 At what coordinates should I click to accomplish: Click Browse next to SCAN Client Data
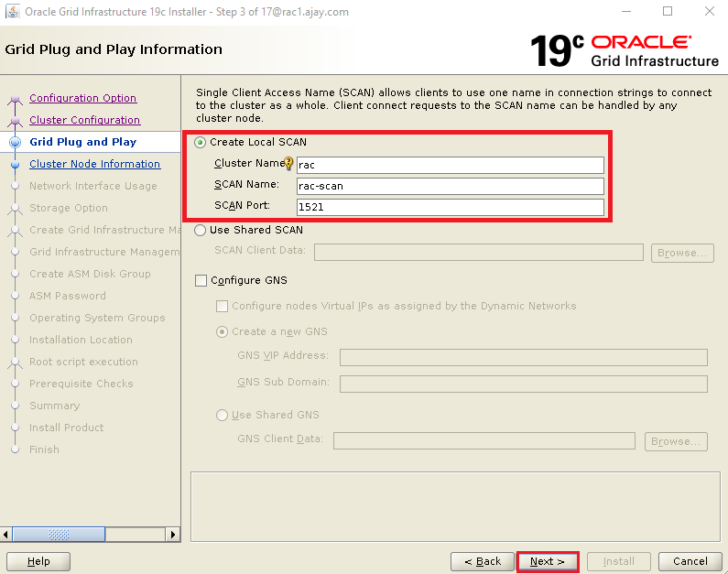(682, 253)
